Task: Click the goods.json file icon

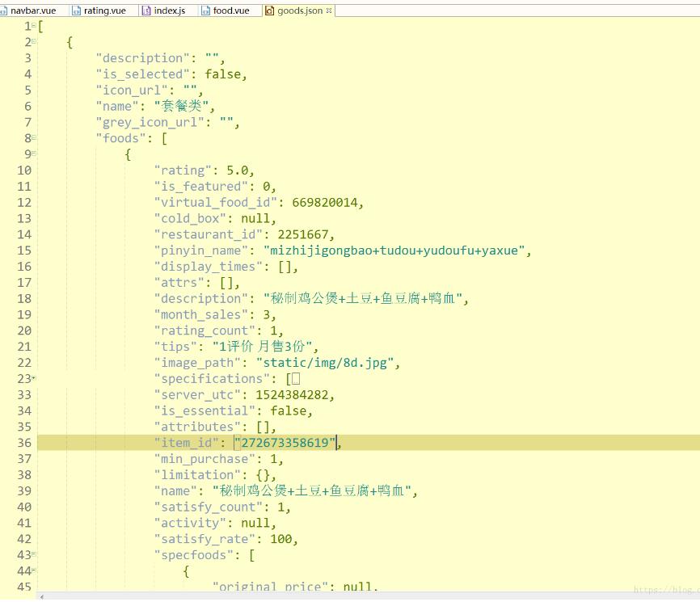Action: point(270,11)
